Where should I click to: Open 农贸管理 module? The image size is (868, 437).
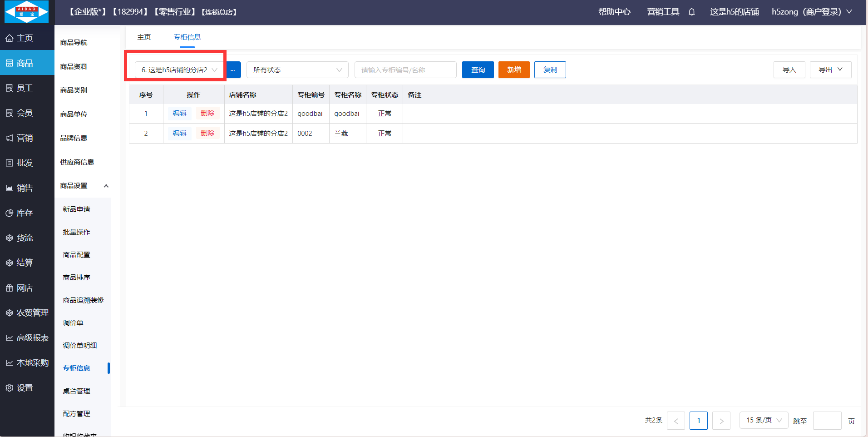click(x=27, y=313)
